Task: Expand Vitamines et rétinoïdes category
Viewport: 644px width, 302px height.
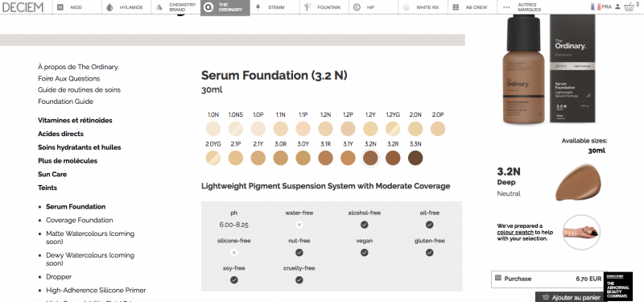Action: pos(75,120)
